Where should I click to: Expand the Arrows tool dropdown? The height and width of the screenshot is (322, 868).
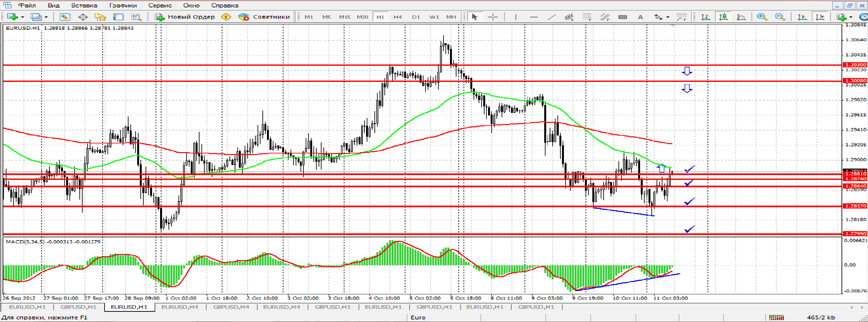pos(668,17)
